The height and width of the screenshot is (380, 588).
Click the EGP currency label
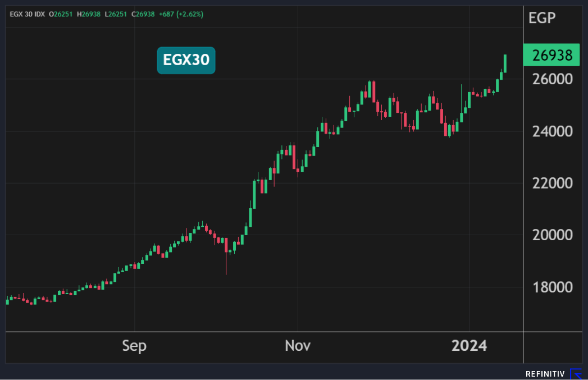pos(542,18)
